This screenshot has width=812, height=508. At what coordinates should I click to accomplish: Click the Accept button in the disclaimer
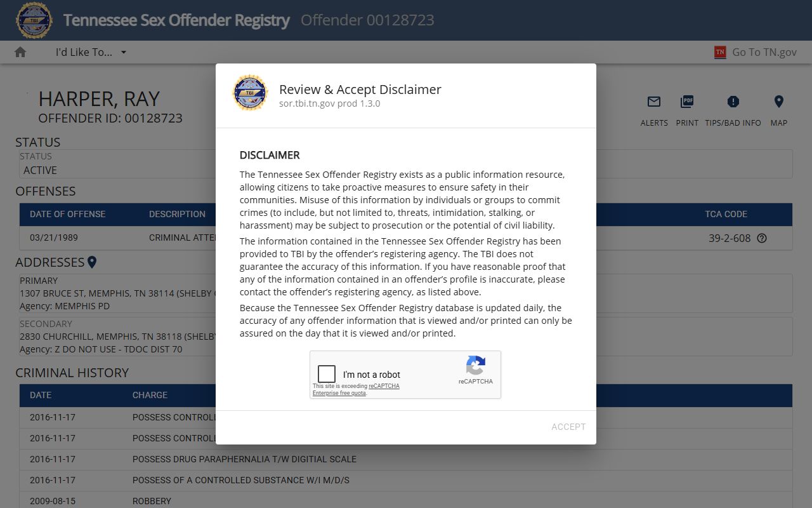[568, 427]
